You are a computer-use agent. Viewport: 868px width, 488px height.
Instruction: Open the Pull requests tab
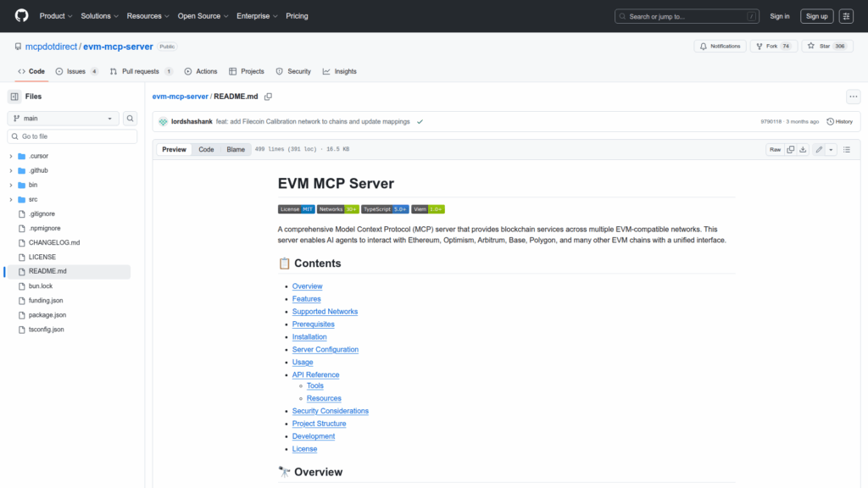click(141, 71)
